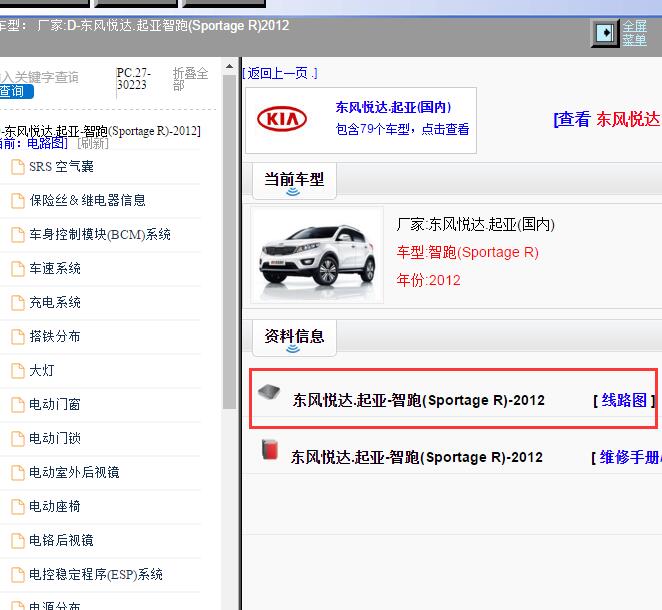
Task: Click the document icon beside 电动座椅
Action: (x=18, y=507)
